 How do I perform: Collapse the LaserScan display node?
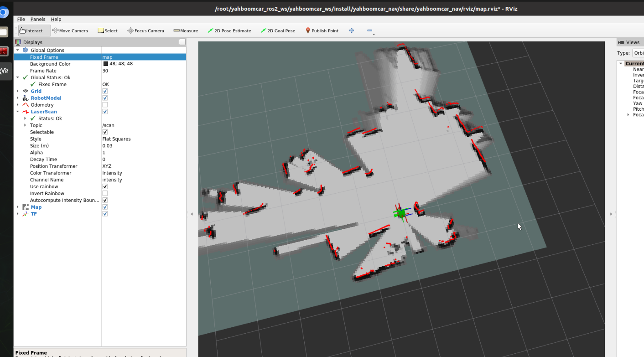18,112
